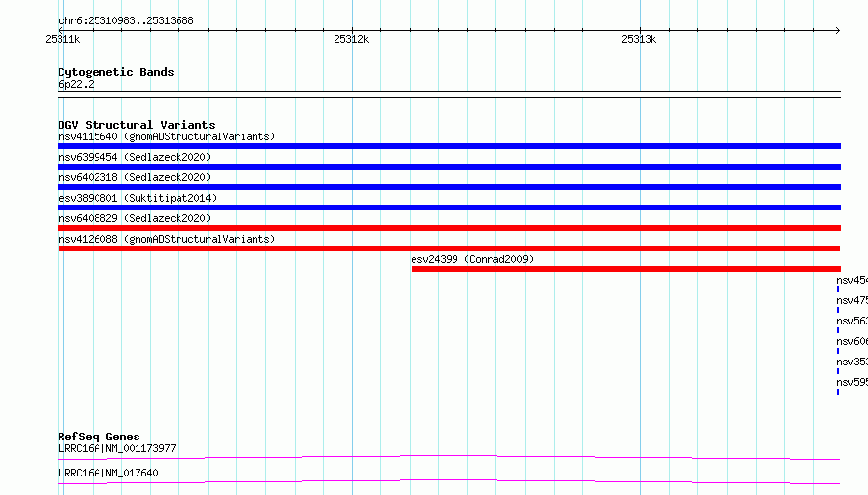Click the 25312k ruler label

[351, 39]
